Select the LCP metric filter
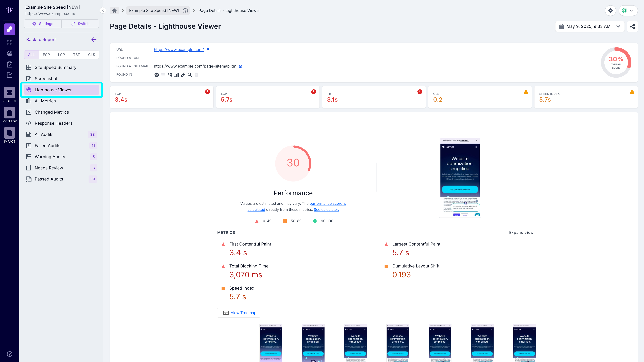644x362 pixels. click(x=61, y=55)
